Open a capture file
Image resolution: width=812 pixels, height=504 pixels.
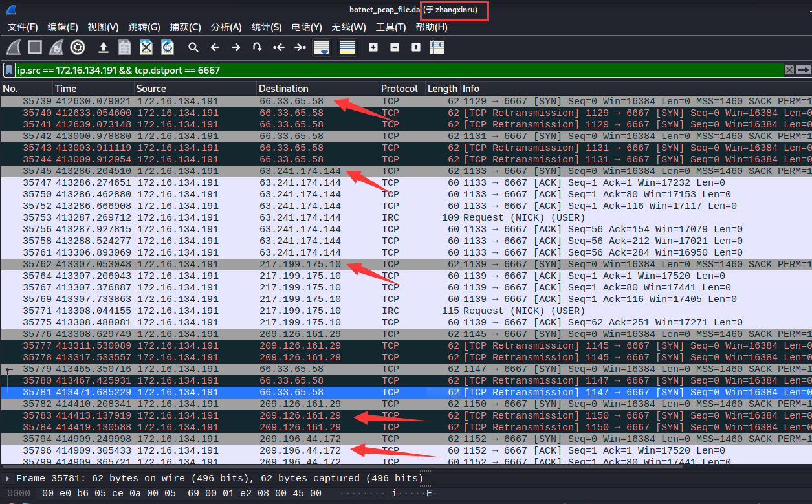click(x=103, y=47)
